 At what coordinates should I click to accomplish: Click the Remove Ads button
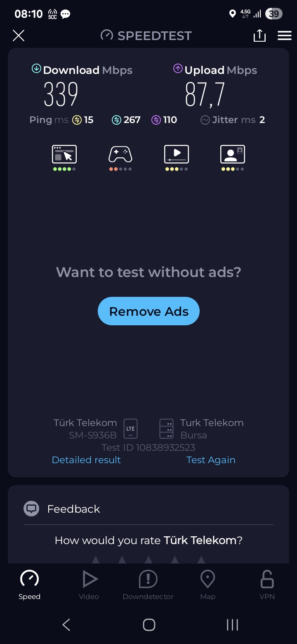[148, 311]
